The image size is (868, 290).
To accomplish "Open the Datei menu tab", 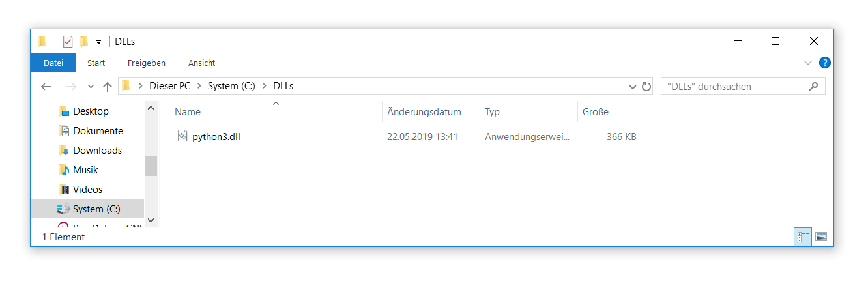I will point(53,63).
